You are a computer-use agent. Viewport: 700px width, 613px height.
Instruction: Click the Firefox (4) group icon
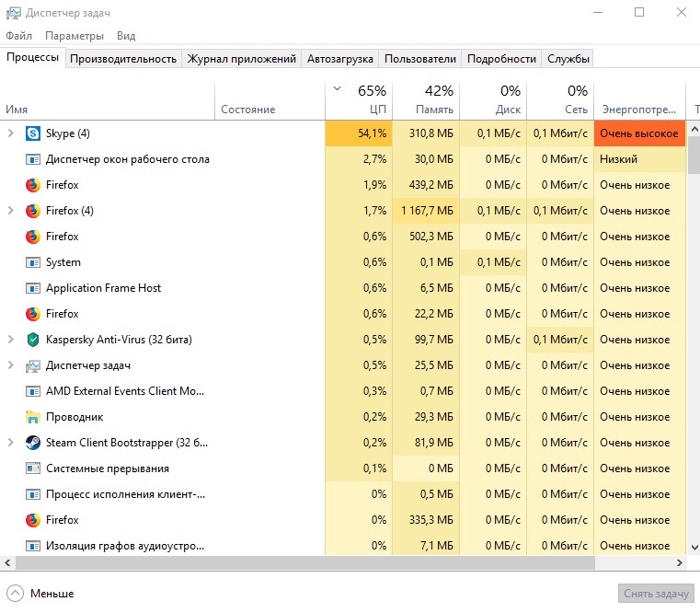point(33,211)
